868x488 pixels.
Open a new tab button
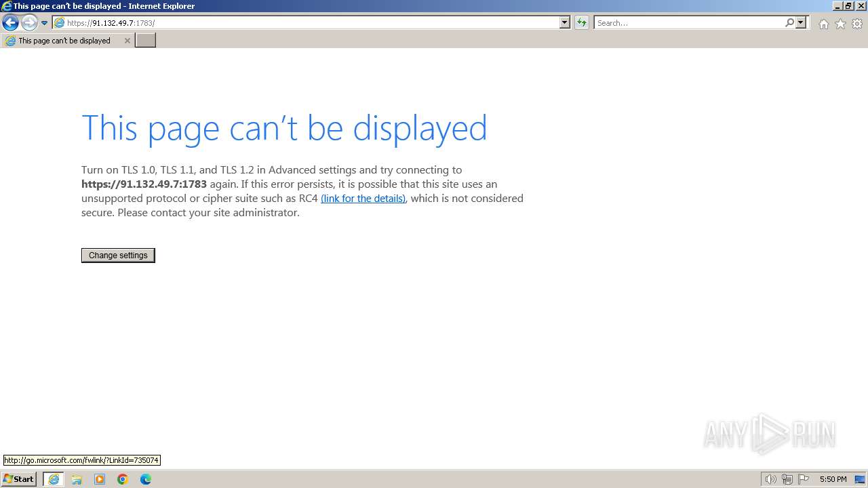tap(146, 41)
